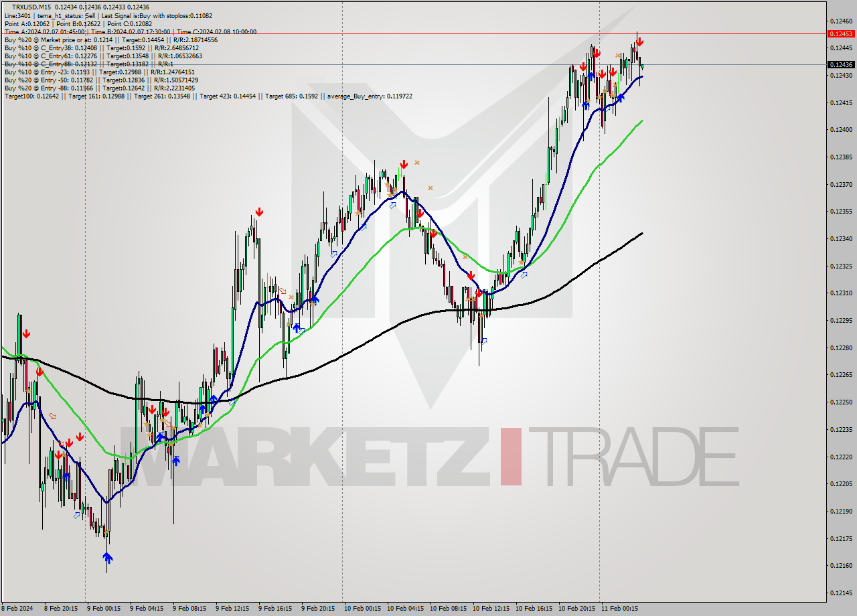The height and width of the screenshot is (616, 857).
Task: Click the 0.12220 price axis label
Action: coord(840,457)
